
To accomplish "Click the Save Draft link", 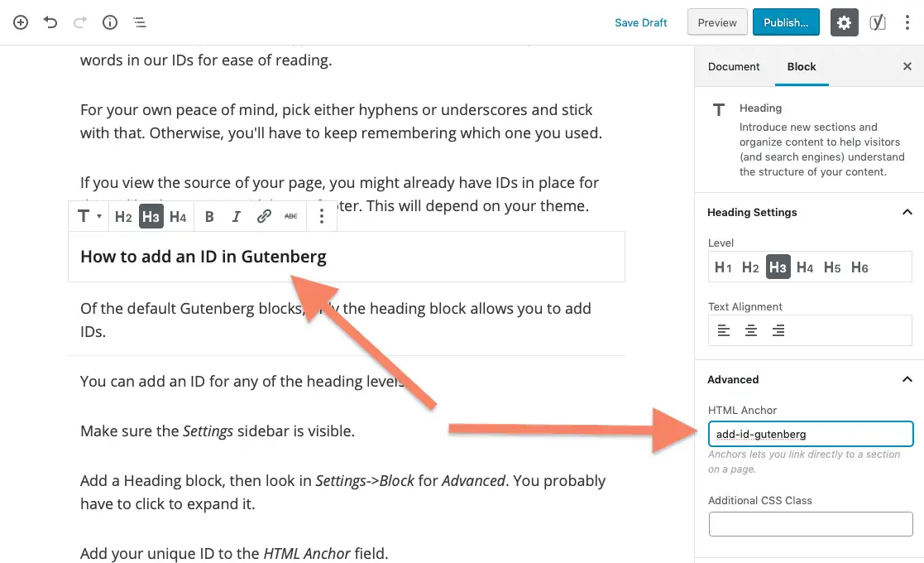I will point(640,22).
